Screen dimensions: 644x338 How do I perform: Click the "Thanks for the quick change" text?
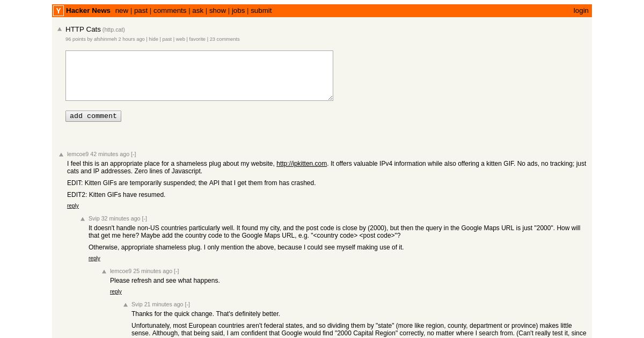click(x=173, y=314)
